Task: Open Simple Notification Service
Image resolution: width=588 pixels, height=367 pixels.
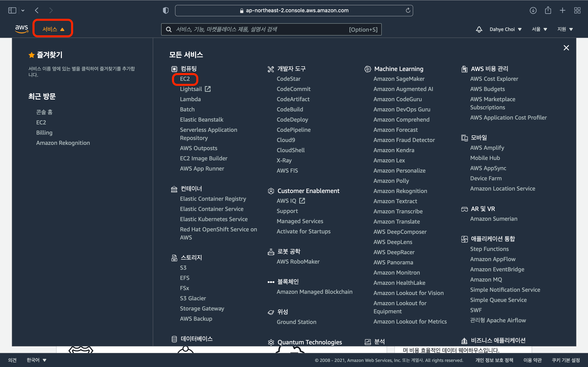Action: coord(505,290)
